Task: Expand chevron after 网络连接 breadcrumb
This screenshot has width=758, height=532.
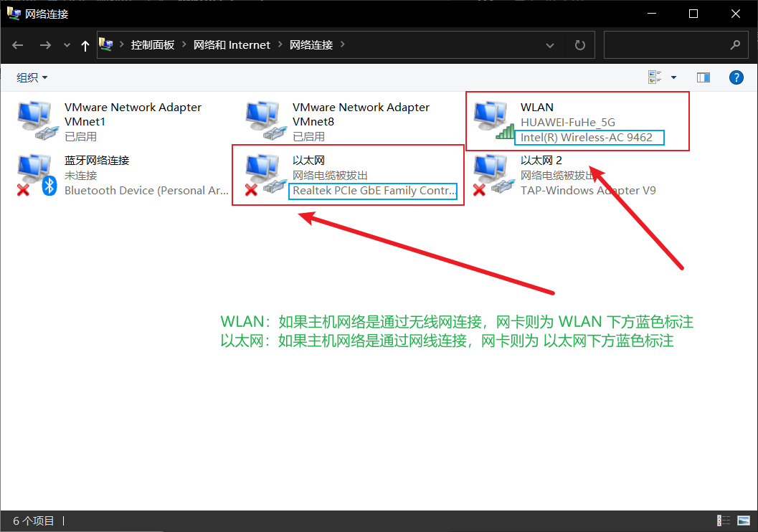Action: point(343,44)
